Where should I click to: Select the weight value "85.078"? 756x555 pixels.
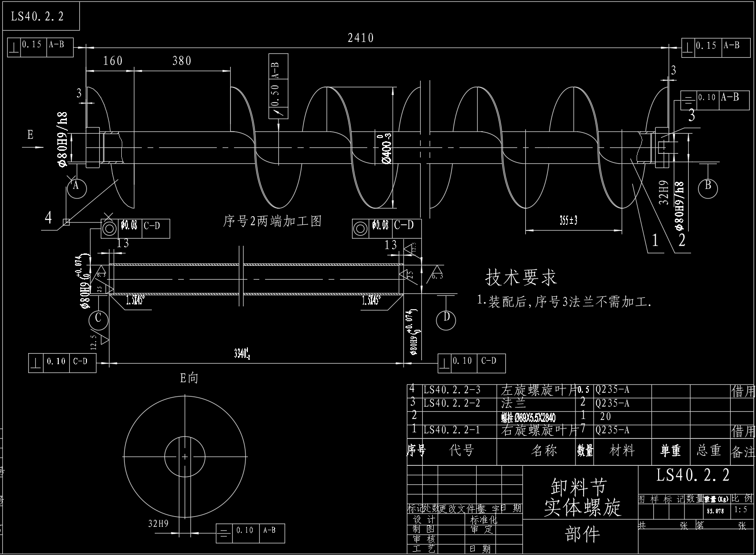715,511
